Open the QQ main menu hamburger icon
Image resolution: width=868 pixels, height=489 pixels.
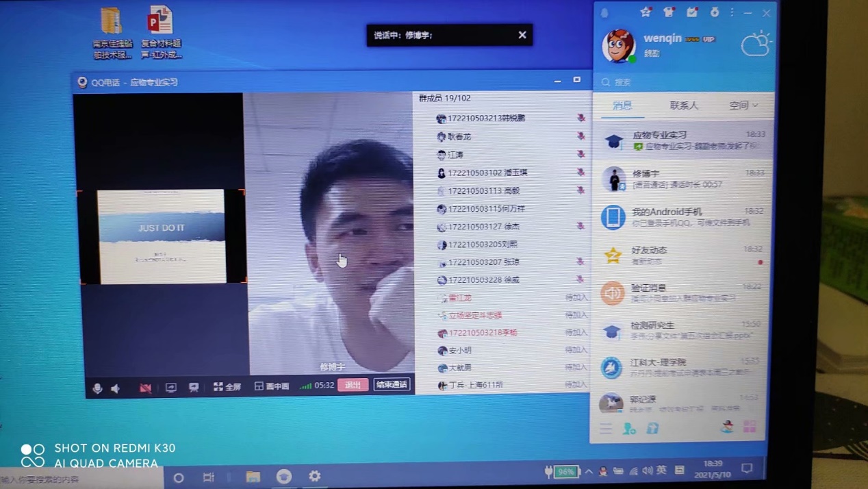pyautogui.click(x=606, y=429)
